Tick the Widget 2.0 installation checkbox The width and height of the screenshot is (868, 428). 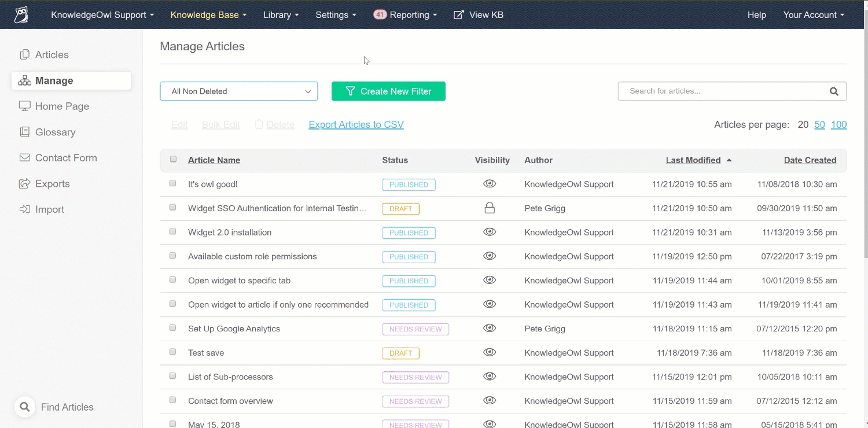[x=172, y=231]
